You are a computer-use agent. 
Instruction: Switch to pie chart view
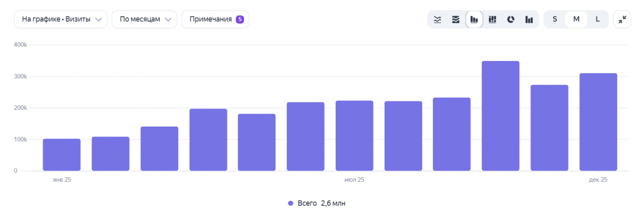tap(511, 19)
